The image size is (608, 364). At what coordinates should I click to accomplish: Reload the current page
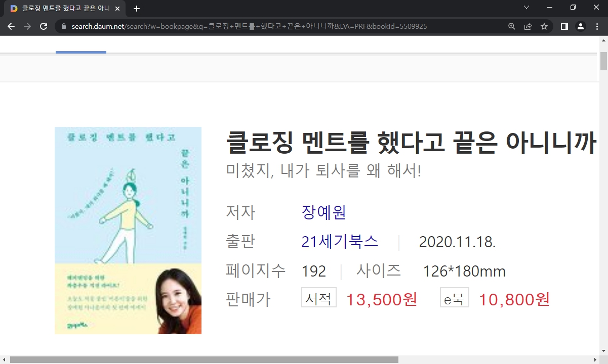pyautogui.click(x=44, y=26)
